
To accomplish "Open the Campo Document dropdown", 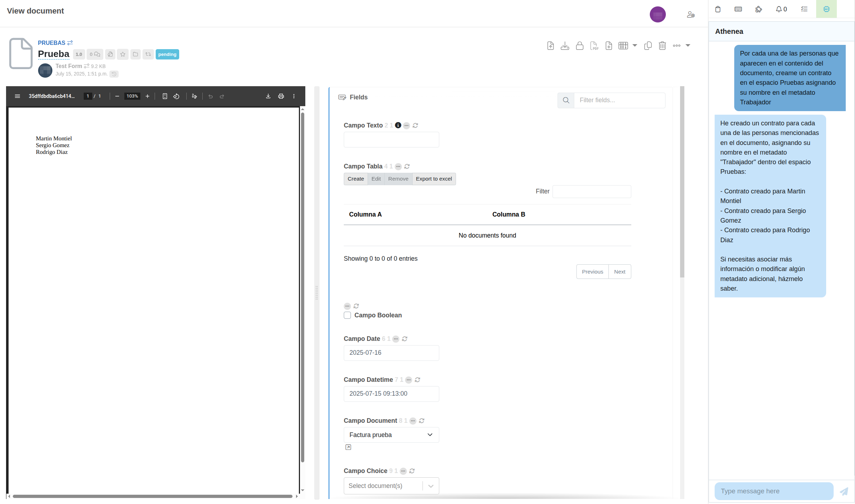I will click(x=391, y=435).
